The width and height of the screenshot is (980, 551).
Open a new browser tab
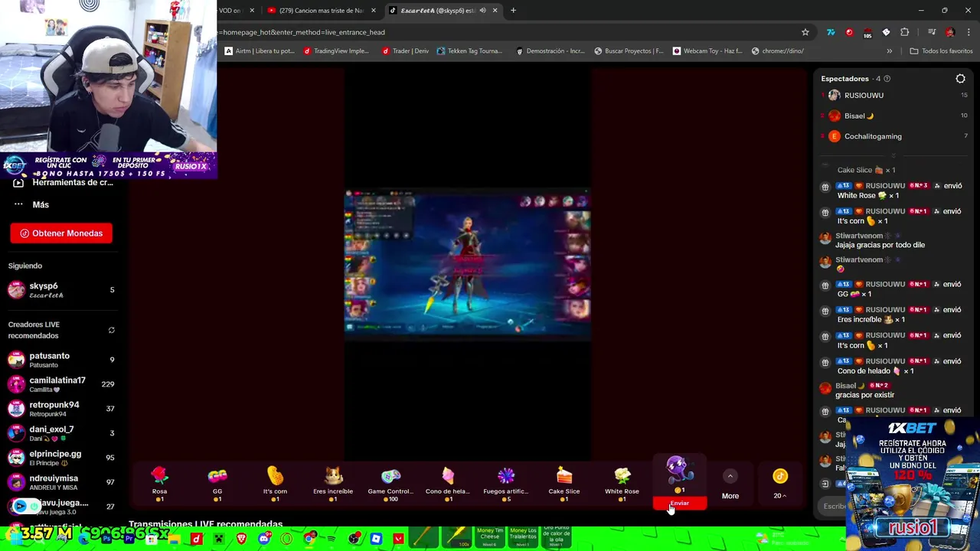[x=513, y=11]
